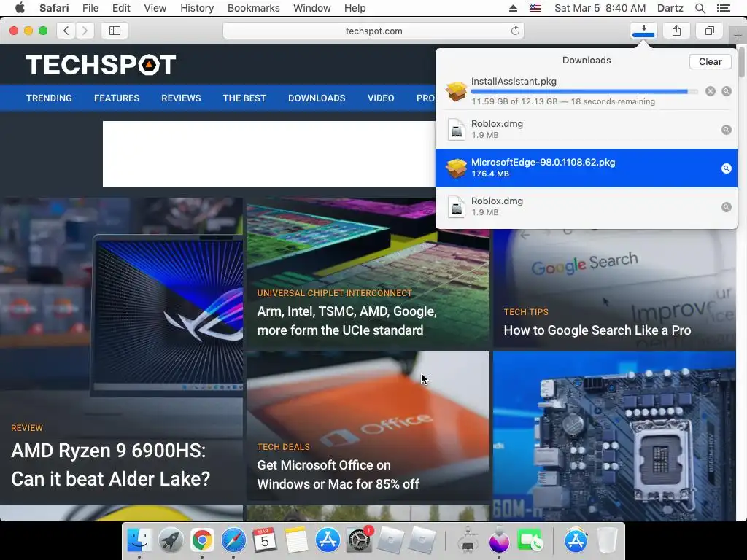Go to the REVIEWS section
This screenshot has width=747, height=560.
[181, 98]
